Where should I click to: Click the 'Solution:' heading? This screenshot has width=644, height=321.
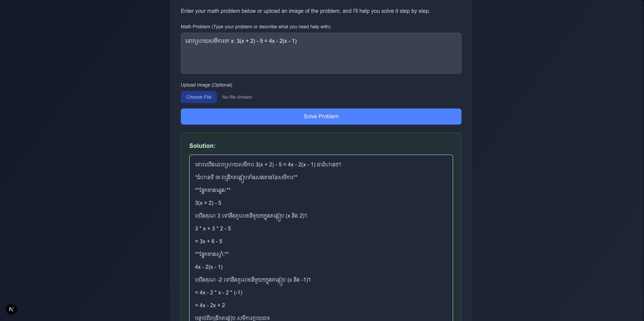(x=202, y=146)
